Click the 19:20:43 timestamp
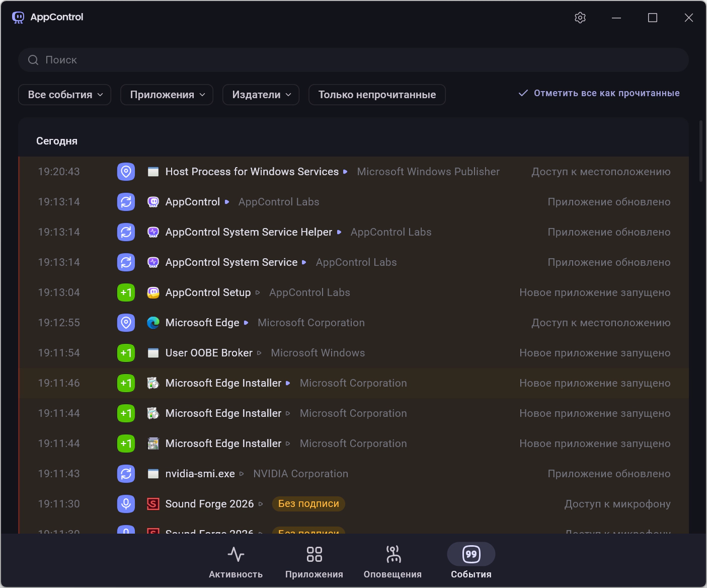This screenshot has height=588, width=707. coord(59,172)
